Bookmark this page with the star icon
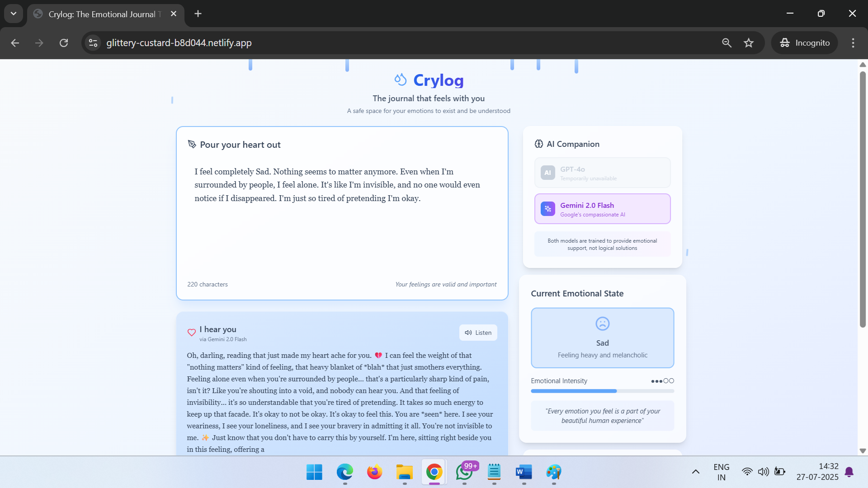The width and height of the screenshot is (868, 488). 749,43
